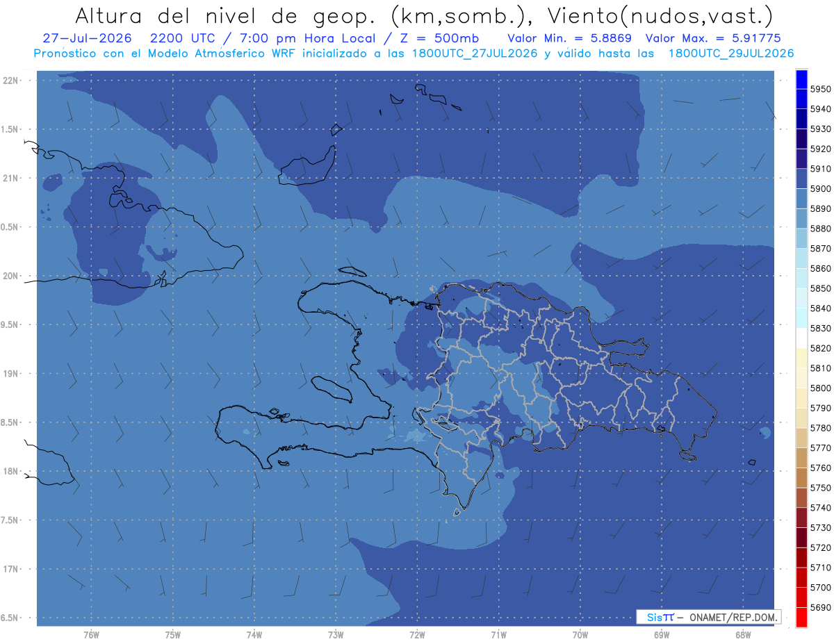Click the 'SisTT - ONAMET/REP.DOM.' credit box

(x=708, y=617)
